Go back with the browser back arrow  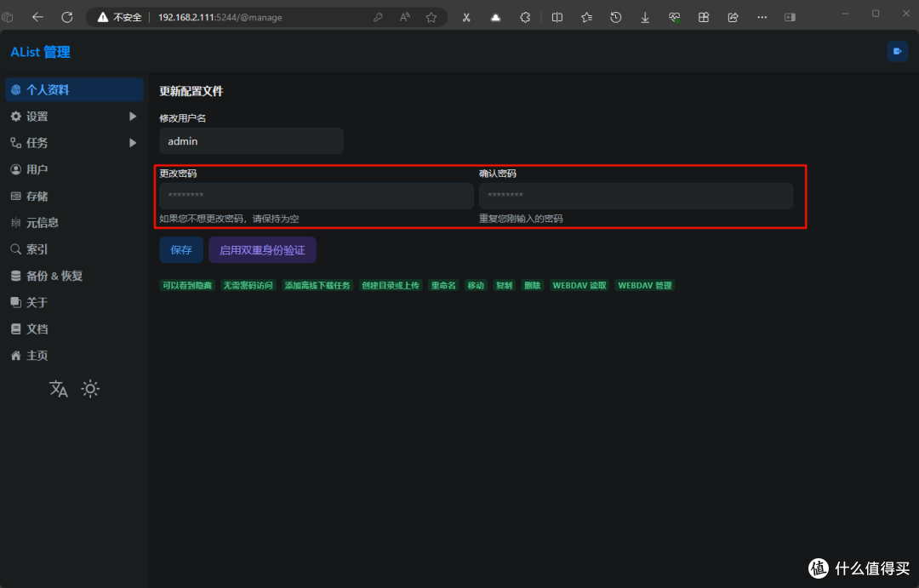[x=37, y=17]
